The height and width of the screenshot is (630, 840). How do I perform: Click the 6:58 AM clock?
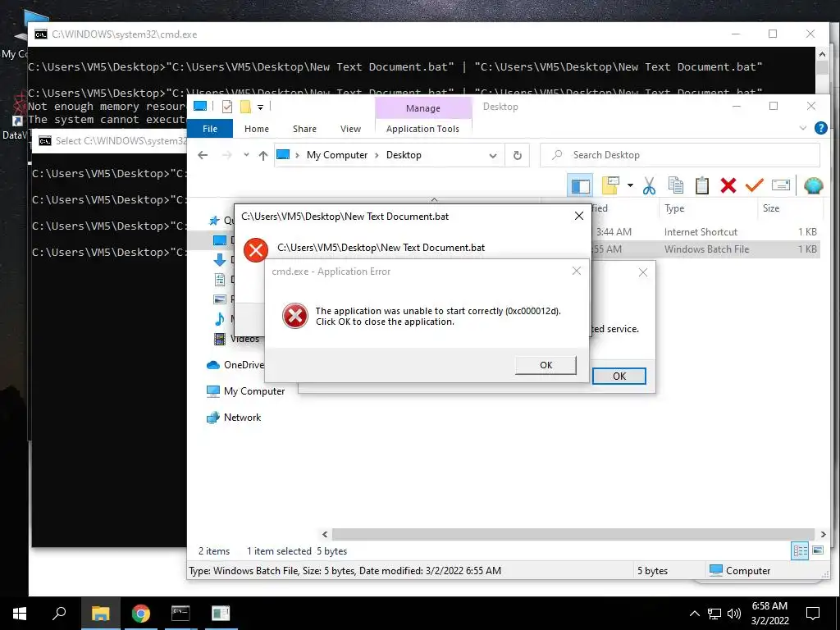(769, 606)
